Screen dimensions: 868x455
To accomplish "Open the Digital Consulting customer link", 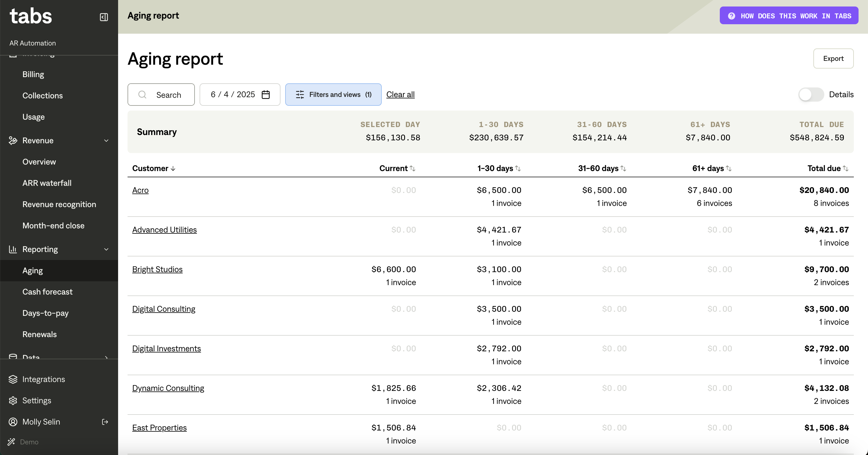I will (x=164, y=309).
